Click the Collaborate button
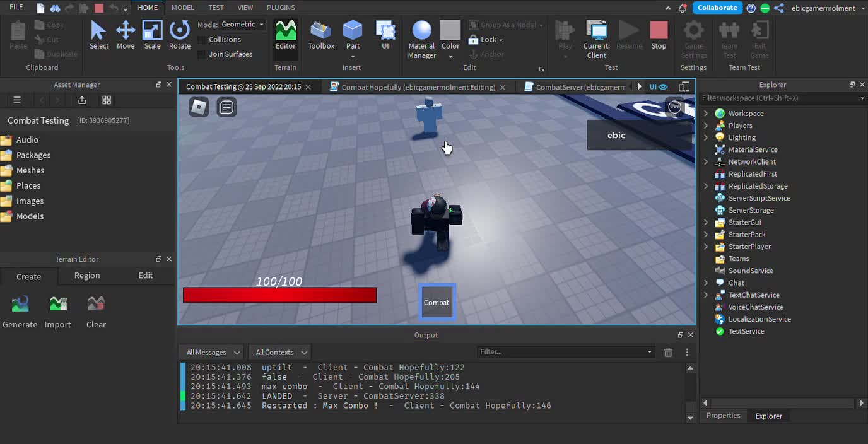The width and height of the screenshot is (868, 444). [717, 8]
